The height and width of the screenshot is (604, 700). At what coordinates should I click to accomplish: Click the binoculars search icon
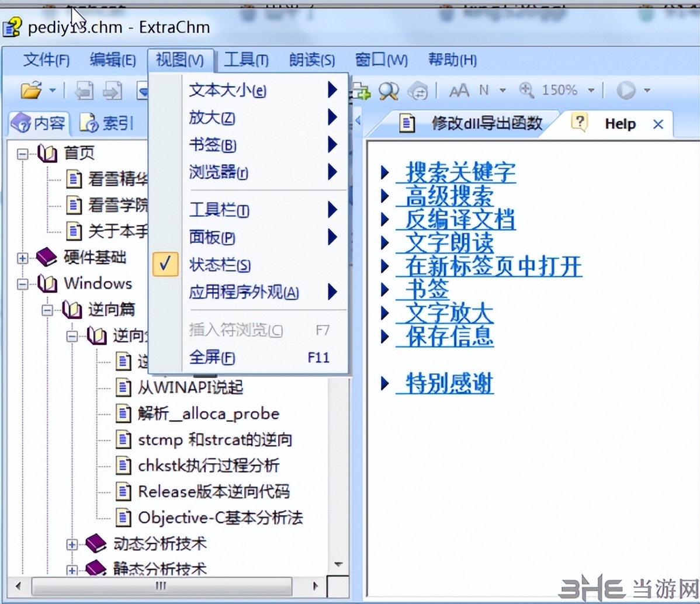pos(389,91)
